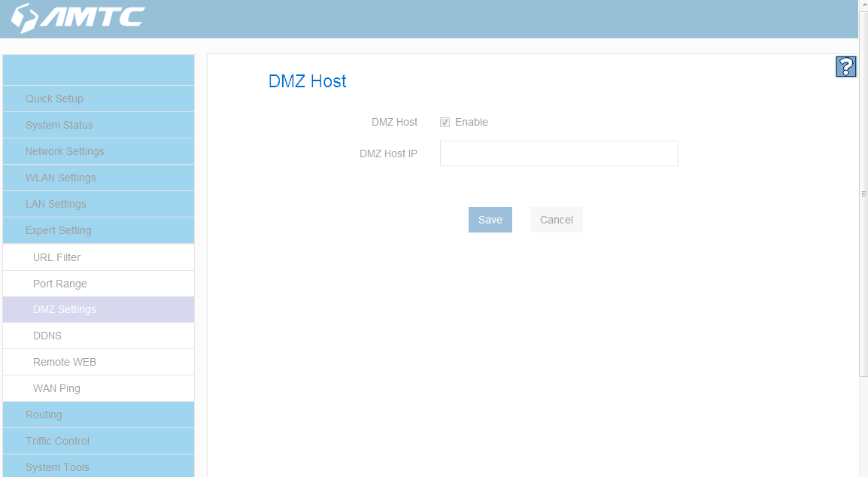Open Remote WEB submenu item
868x477 pixels.
(99, 363)
